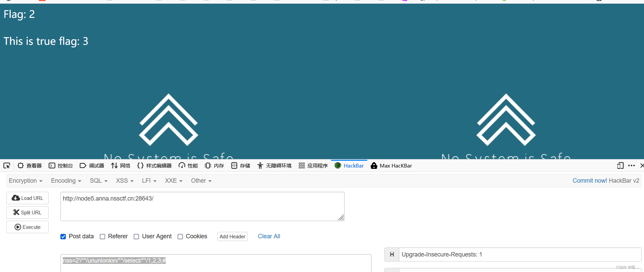Switch to the Max HacKBar tab
This screenshot has height=272, width=644.
click(x=392, y=165)
